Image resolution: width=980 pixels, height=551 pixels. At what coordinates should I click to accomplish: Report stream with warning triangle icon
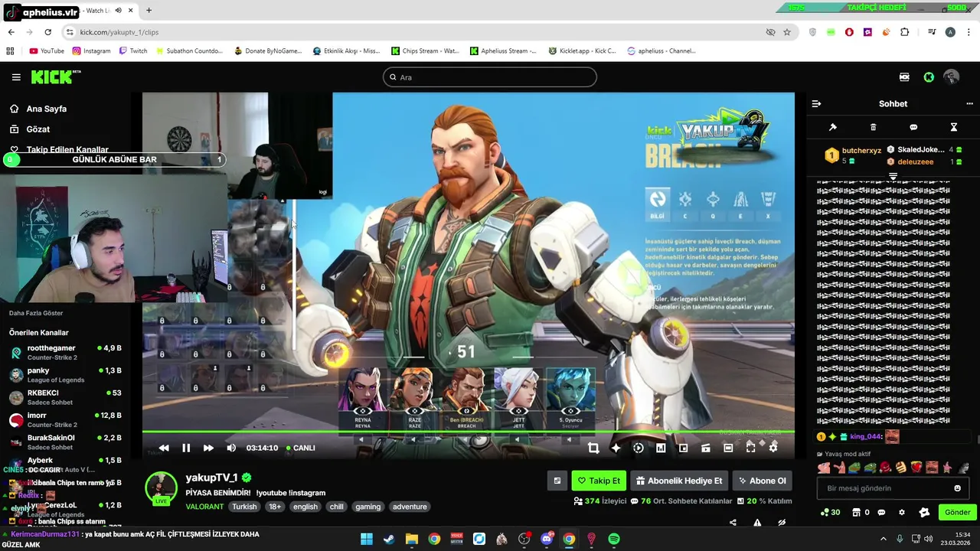click(x=757, y=523)
